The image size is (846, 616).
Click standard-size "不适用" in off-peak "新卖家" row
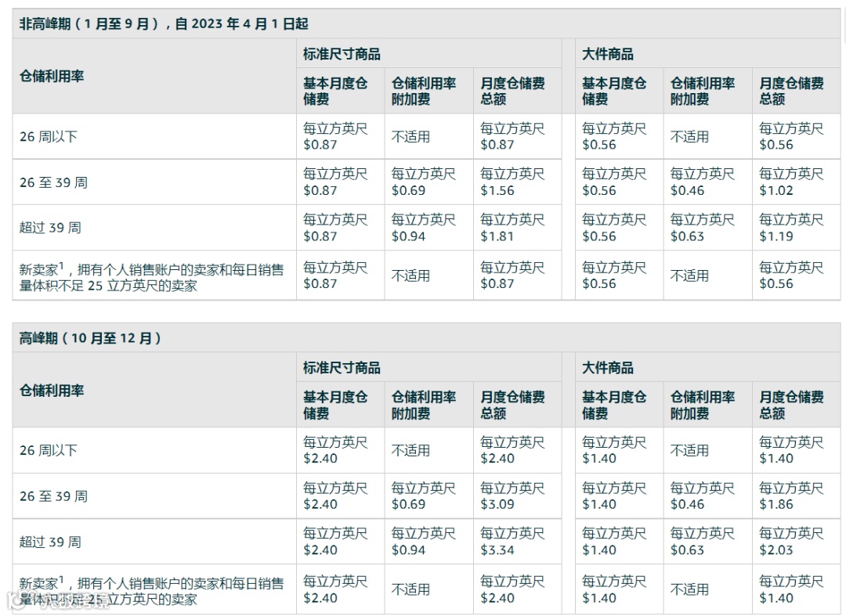410,276
